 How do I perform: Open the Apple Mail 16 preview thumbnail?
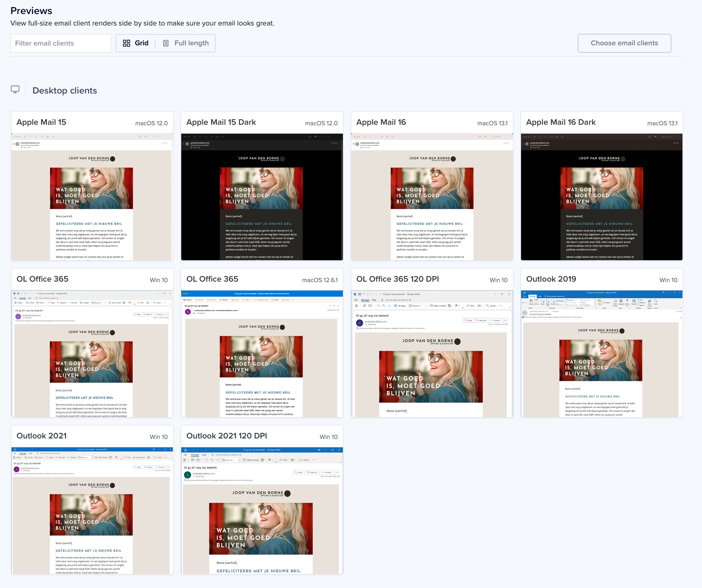click(x=432, y=197)
